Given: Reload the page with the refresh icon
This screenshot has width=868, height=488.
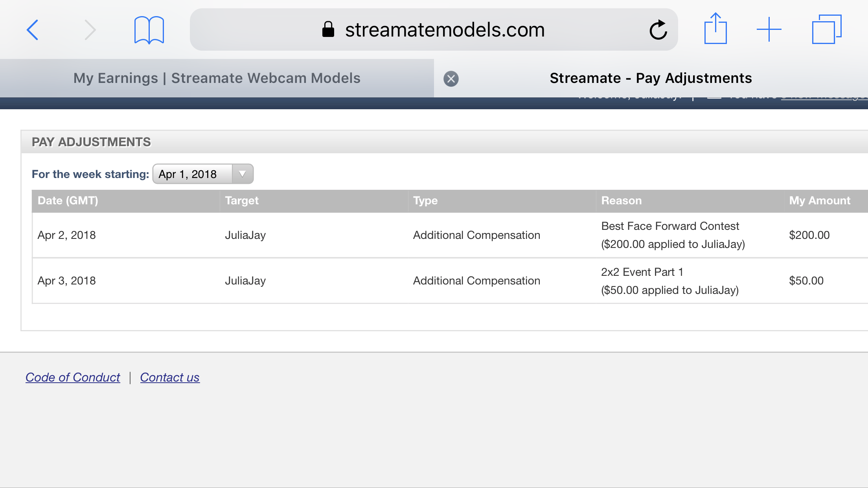Looking at the screenshot, I should click(658, 30).
